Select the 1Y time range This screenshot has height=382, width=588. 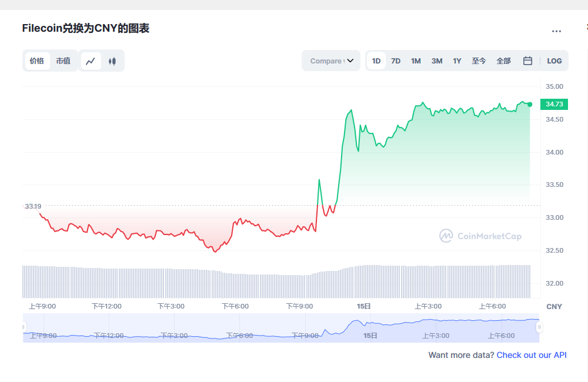point(457,61)
